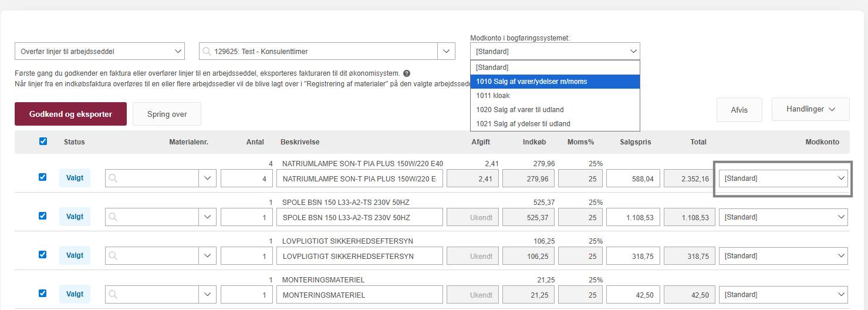
Task: Select '1010 Salg af varer/ydelser m/moms' option
Action: (555, 82)
